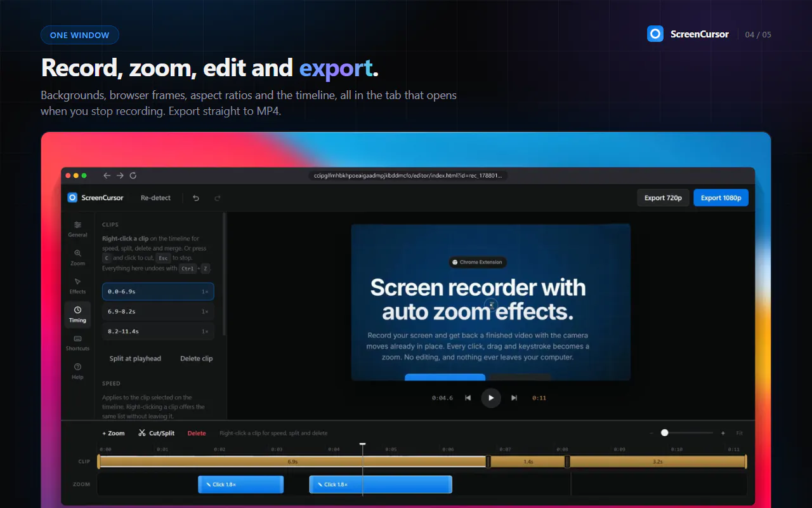Export video at 1080p
The height and width of the screenshot is (508, 812).
tap(721, 197)
